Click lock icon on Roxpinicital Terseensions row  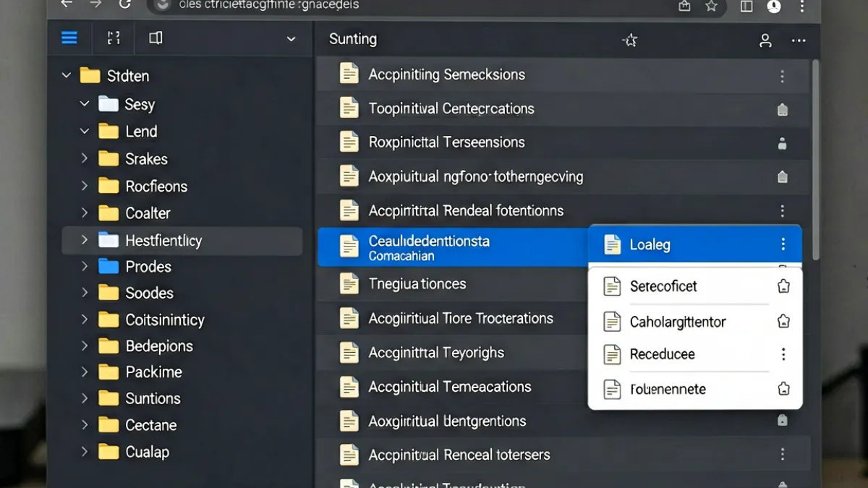pyautogui.click(x=782, y=144)
